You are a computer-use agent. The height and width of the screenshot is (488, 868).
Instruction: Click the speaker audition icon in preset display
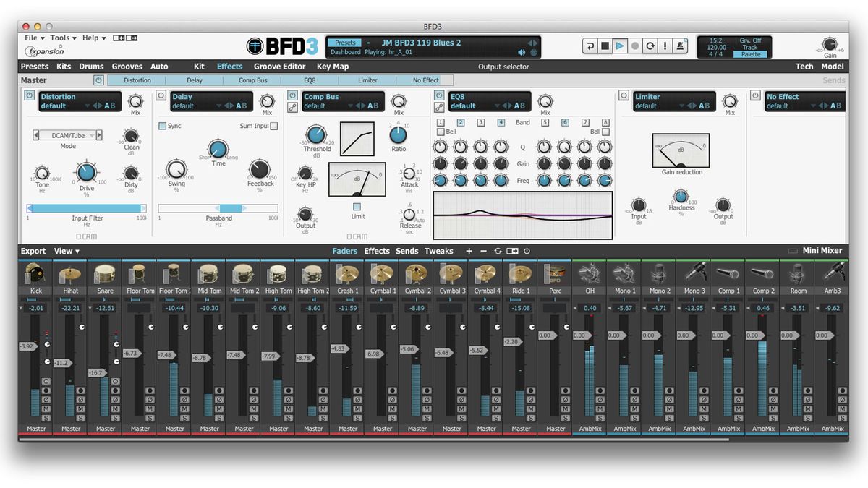tap(522, 52)
